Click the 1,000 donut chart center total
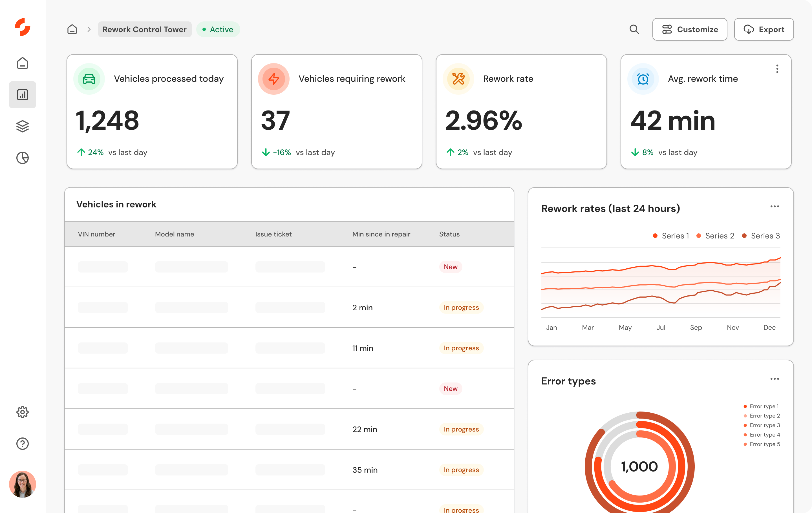The width and height of the screenshot is (812, 513). click(639, 466)
